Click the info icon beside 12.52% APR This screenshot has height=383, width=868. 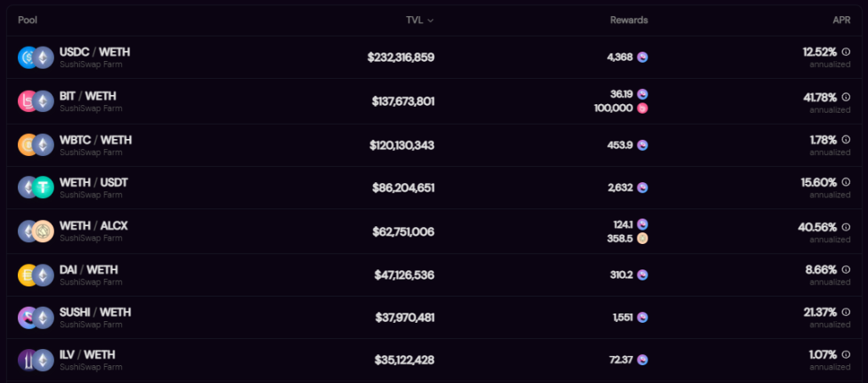846,52
